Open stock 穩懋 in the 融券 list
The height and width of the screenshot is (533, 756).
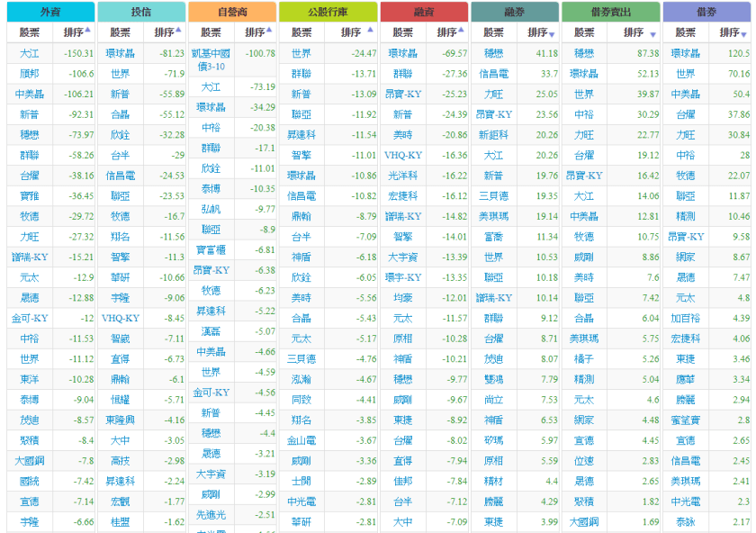tap(493, 54)
